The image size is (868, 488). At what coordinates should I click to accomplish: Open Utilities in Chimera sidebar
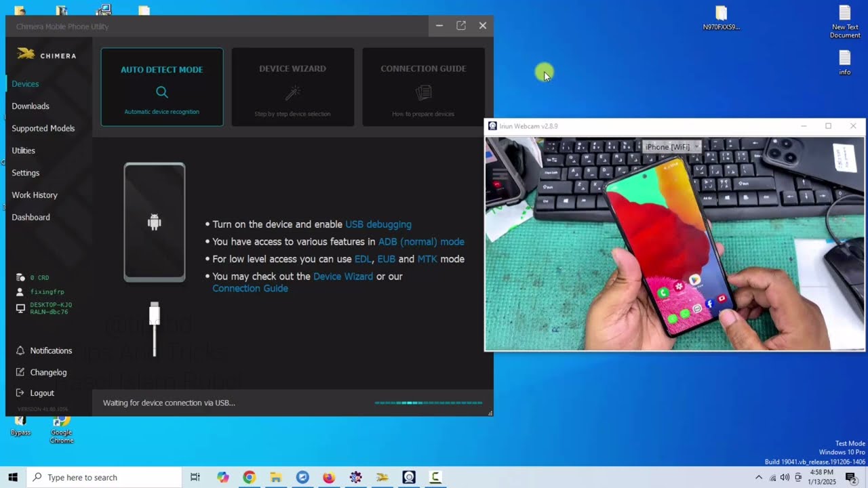23,150
